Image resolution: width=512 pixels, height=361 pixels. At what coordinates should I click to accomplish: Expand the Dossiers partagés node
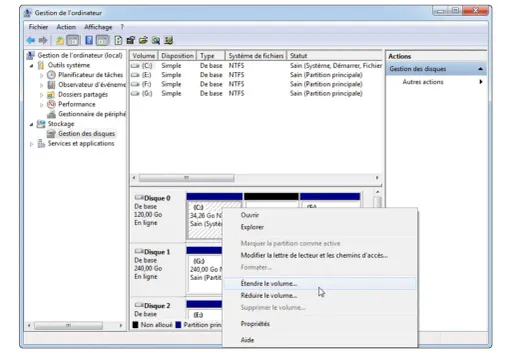click(x=42, y=95)
